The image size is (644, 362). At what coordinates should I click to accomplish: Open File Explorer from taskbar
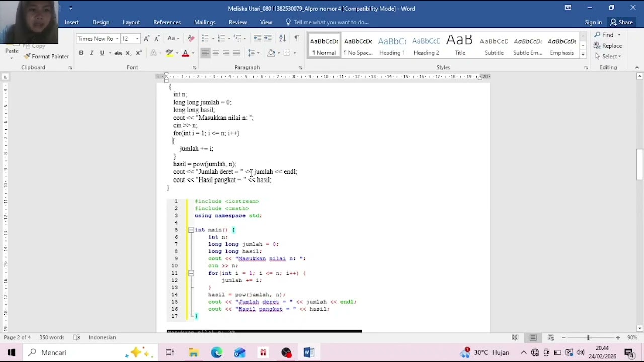pyautogui.click(x=193, y=353)
